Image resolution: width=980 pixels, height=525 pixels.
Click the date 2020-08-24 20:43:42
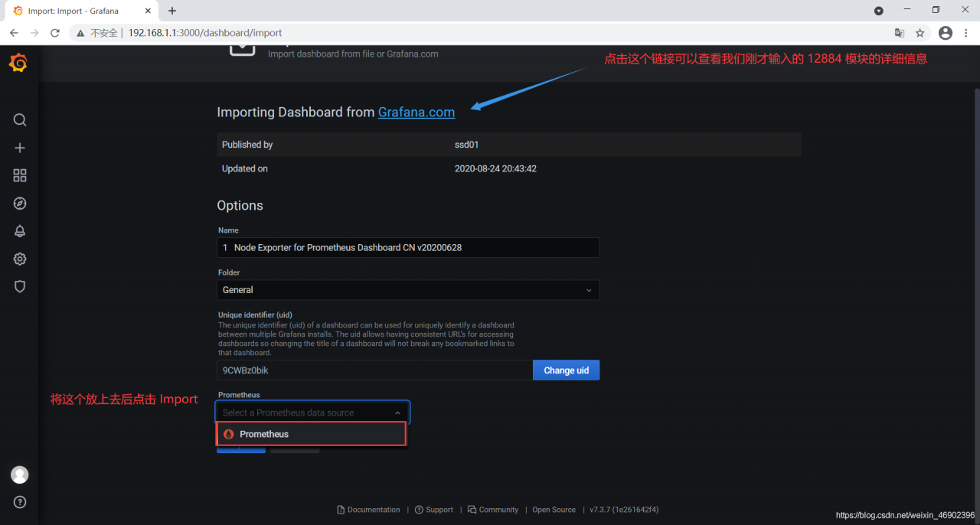(x=495, y=168)
